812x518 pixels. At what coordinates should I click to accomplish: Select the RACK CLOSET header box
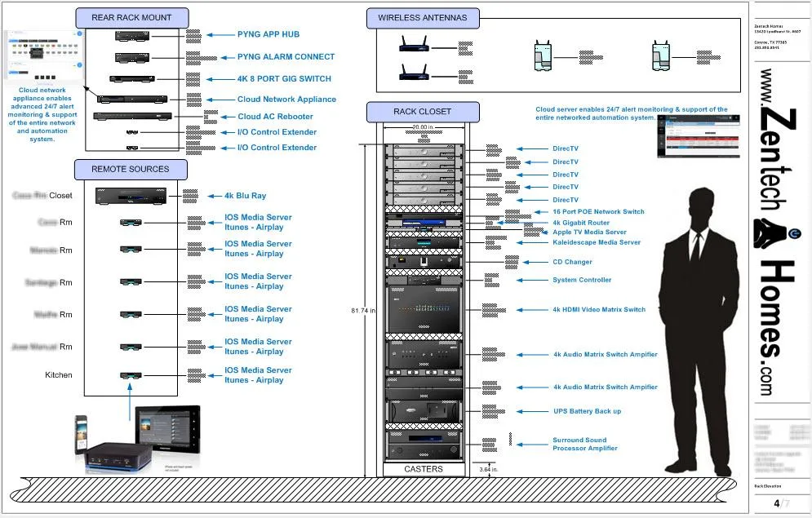[x=423, y=112]
